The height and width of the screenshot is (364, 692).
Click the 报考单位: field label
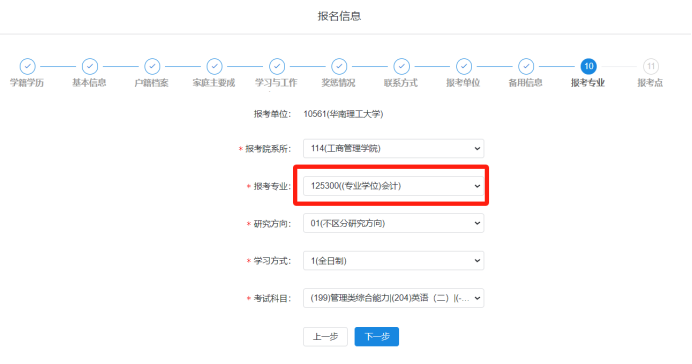(x=272, y=114)
